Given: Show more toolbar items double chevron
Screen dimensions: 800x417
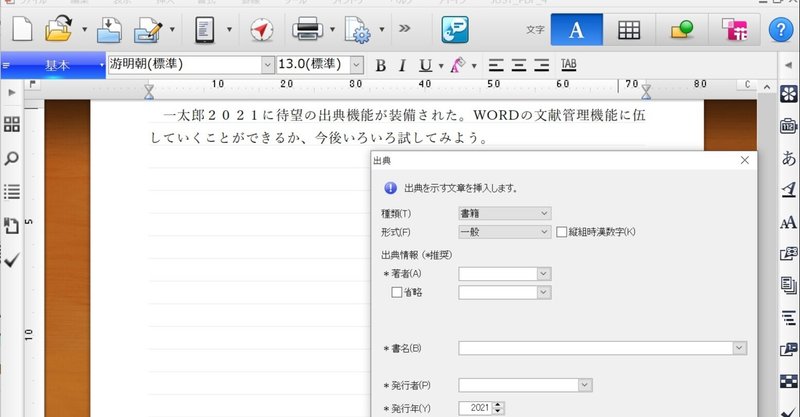Looking at the screenshot, I should [x=405, y=29].
